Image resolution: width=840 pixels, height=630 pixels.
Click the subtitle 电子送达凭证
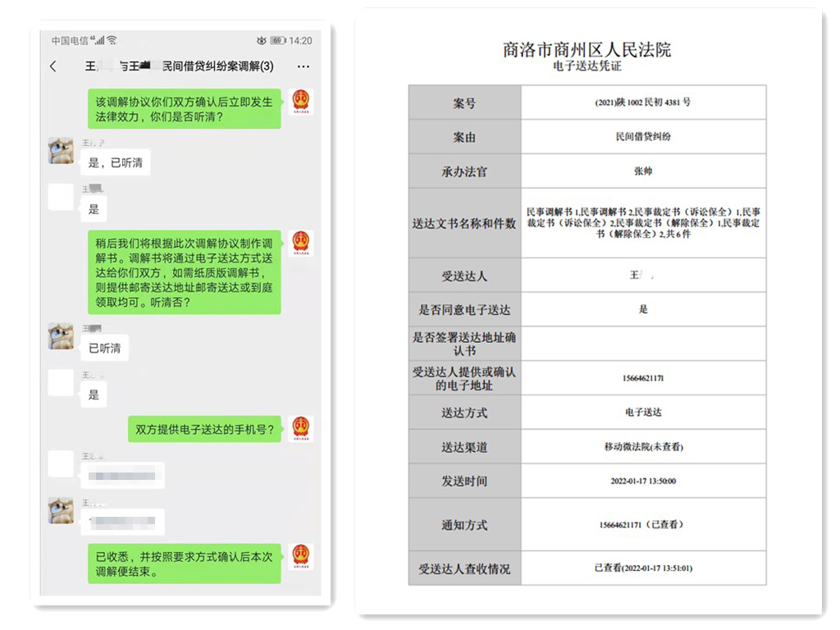pos(587,66)
